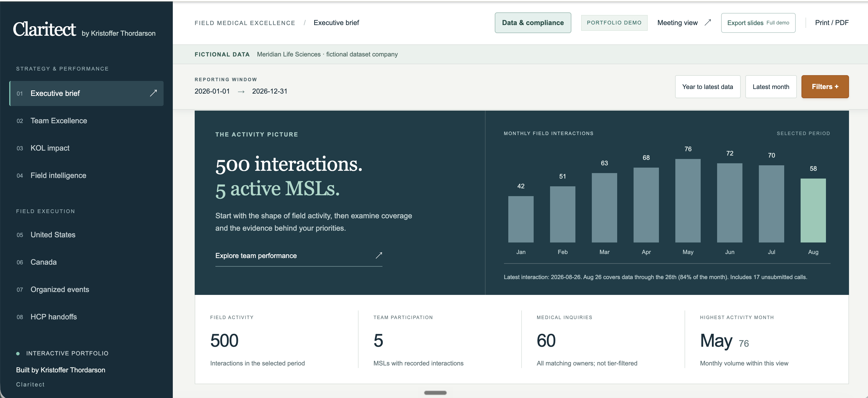Viewport: 868px width, 398px height.
Task: Click the Portfolio Demo badge
Action: (x=614, y=22)
